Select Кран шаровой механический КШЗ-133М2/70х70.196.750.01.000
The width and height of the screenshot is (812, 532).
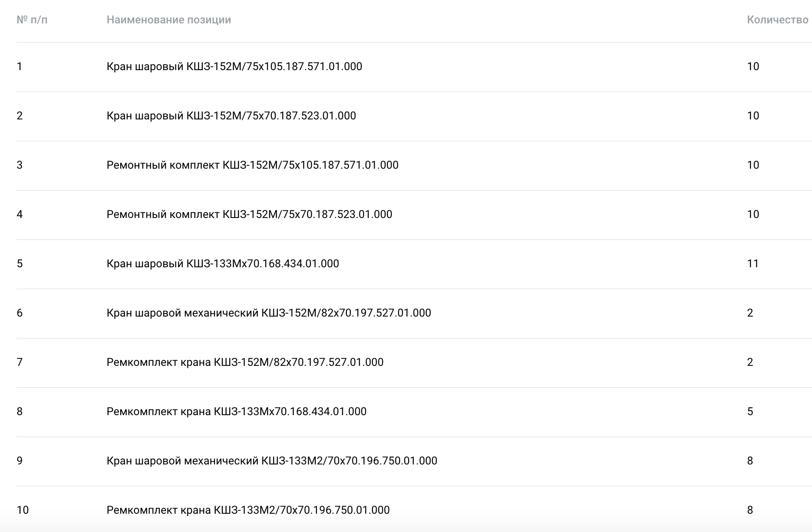[272, 461]
